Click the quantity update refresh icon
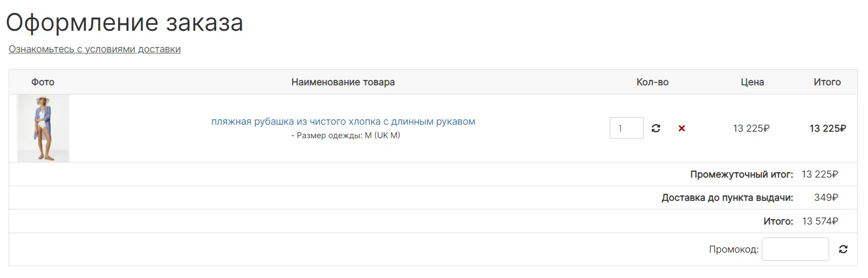Screen dimensions: 868x278 [x=656, y=128]
